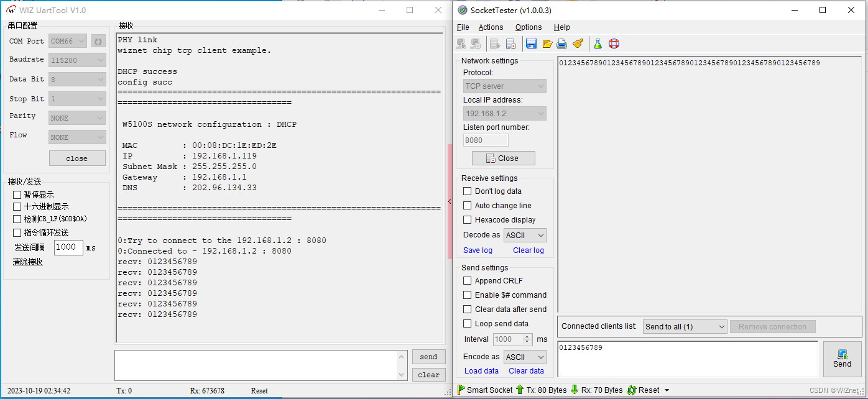
Task: Click the 发送间隔 1000 ms input field
Action: pyautogui.click(x=68, y=247)
